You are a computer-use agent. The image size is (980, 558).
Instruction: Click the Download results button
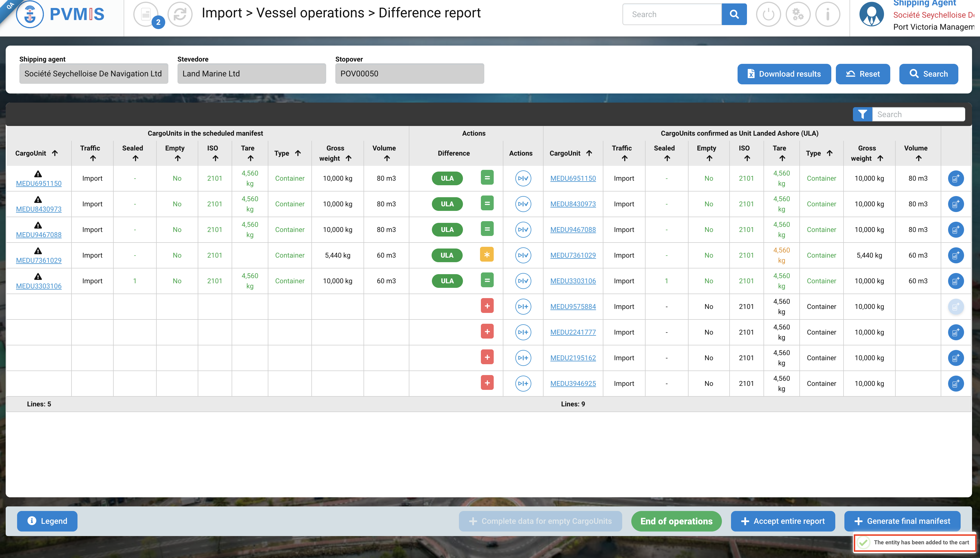click(x=784, y=74)
